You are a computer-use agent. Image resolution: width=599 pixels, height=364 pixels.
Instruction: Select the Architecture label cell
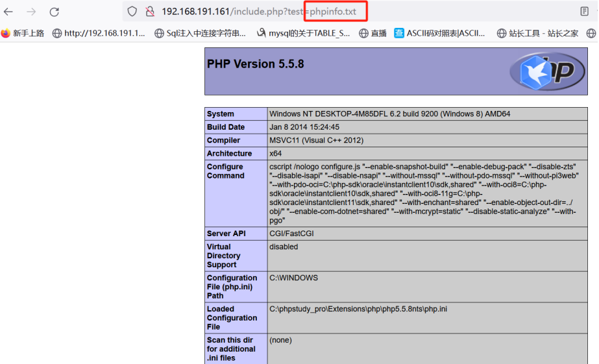pyautogui.click(x=236, y=153)
